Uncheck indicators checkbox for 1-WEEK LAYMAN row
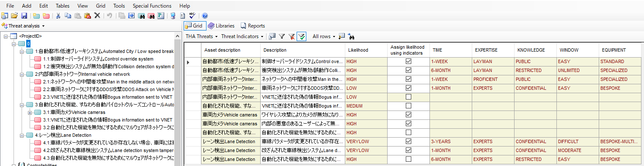 pos(408,61)
